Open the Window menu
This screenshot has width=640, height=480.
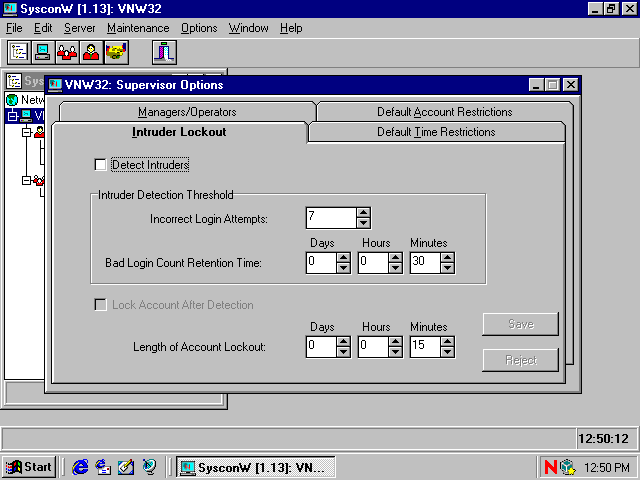tap(249, 28)
